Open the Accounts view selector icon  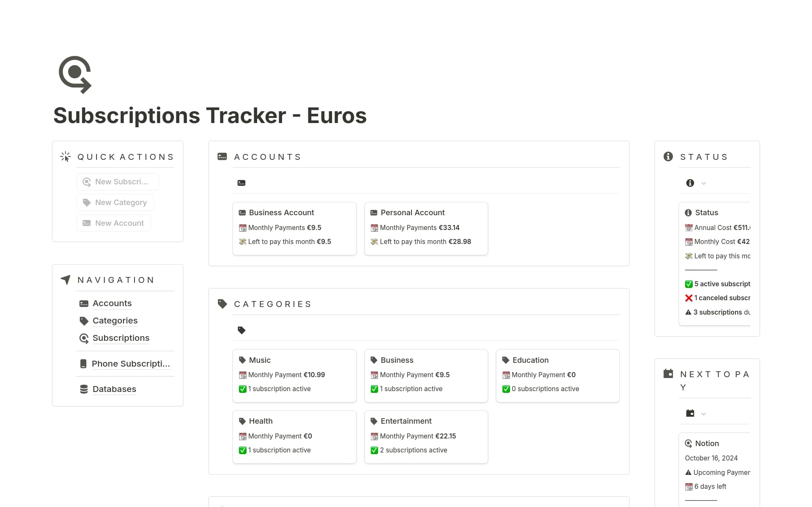[241, 182]
